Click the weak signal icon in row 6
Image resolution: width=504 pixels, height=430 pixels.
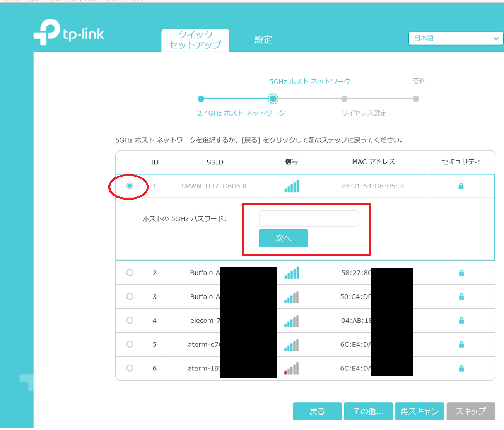point(292,369)
